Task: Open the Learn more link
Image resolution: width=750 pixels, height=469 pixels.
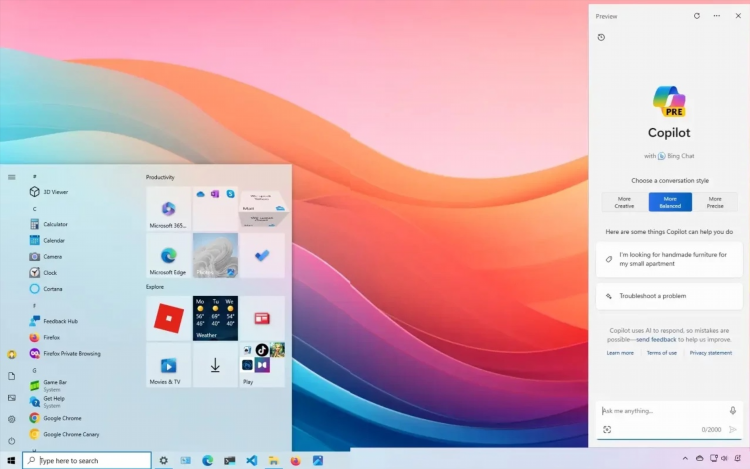Action: (620, 353)
